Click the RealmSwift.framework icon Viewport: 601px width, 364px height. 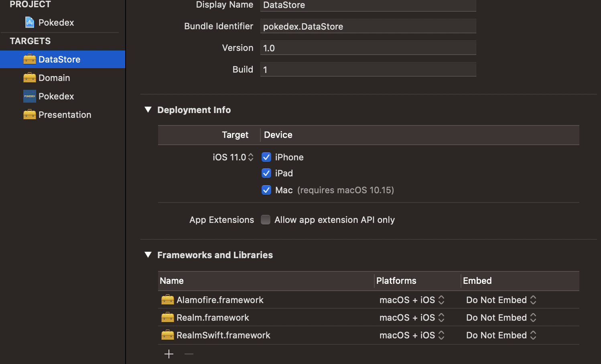[x=167, y=335]
